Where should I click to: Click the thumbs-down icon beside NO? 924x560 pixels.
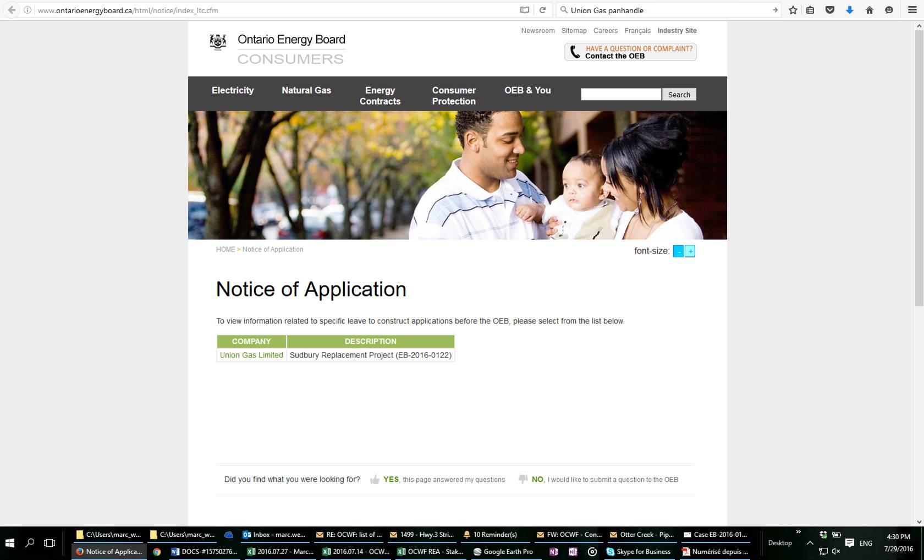pos(523,479)
